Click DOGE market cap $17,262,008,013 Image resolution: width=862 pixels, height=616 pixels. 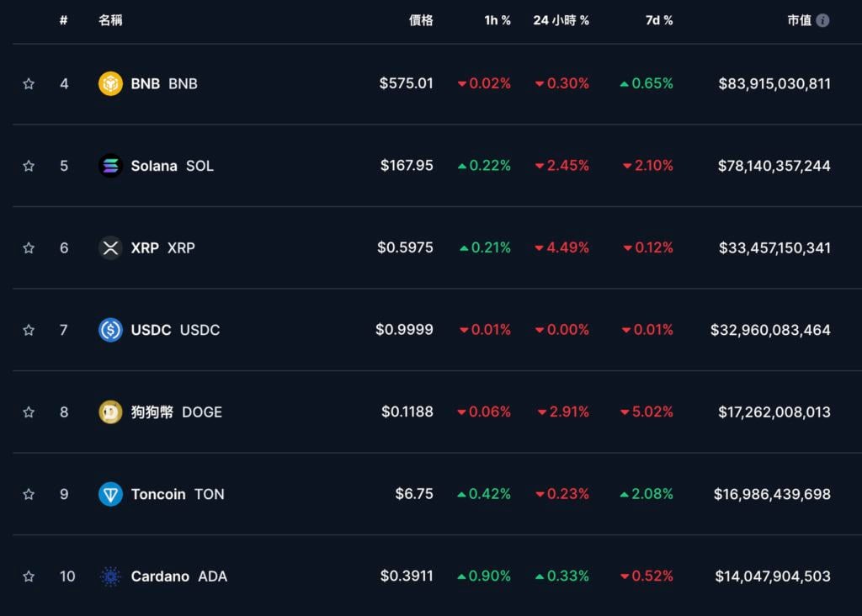(774, 412)
